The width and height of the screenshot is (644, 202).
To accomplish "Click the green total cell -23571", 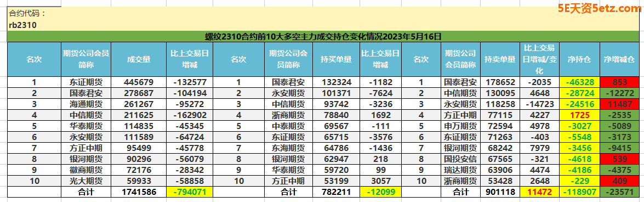I will pyautogui.click(x=619, y=192).
